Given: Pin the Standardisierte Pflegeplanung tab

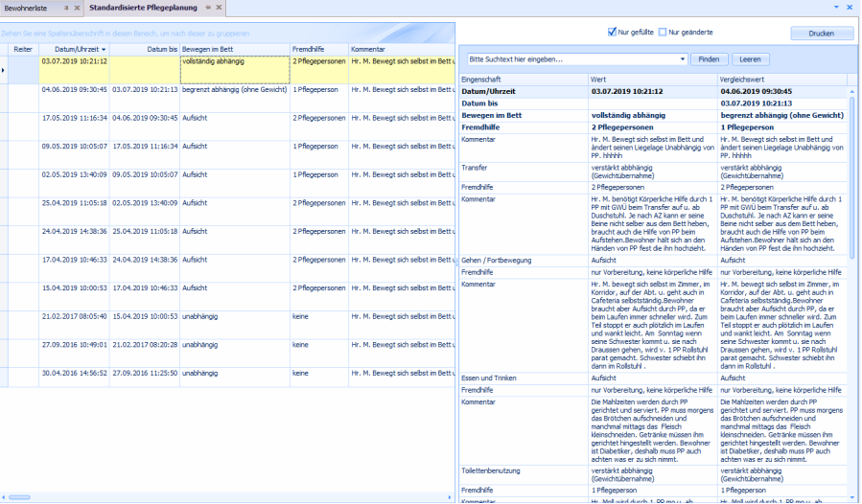Looking at the screenshot, I should pyautogui.click(x=208, y=8).
